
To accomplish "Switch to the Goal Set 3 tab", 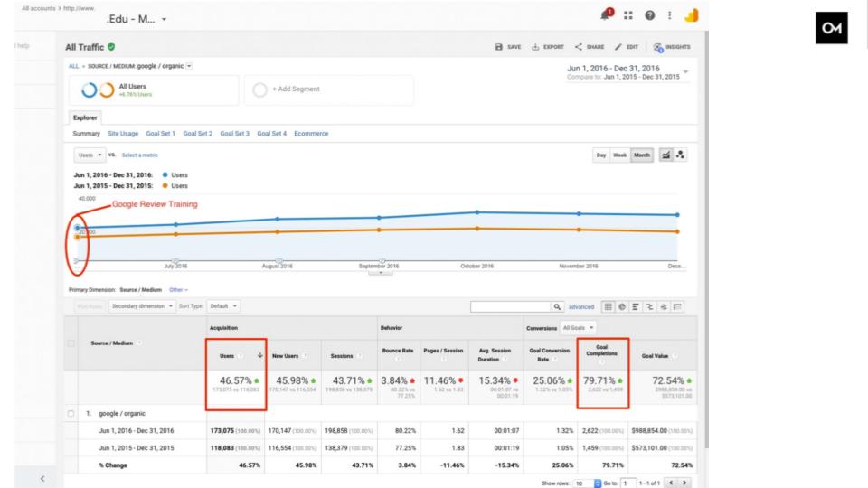I will coord(235,134).
